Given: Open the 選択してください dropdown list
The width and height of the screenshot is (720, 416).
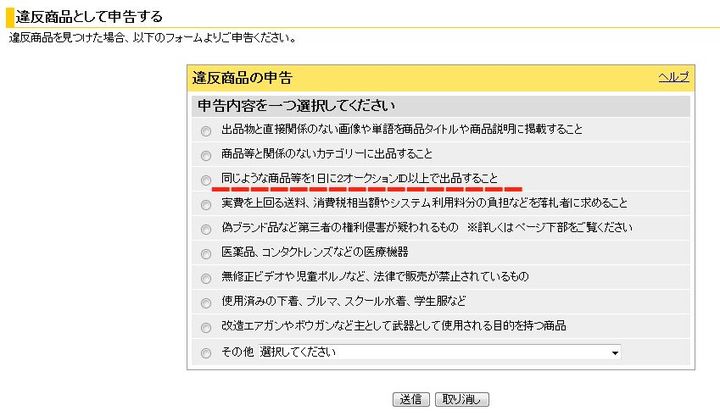Looking at the screenshot, I should coord(439,352).
